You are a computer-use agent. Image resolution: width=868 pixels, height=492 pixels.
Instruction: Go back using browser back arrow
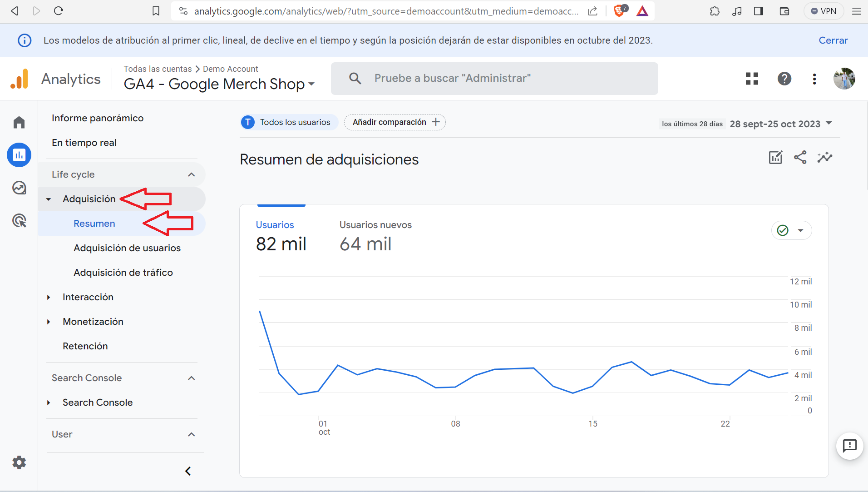pyautogui.click(x=15, y=11)
